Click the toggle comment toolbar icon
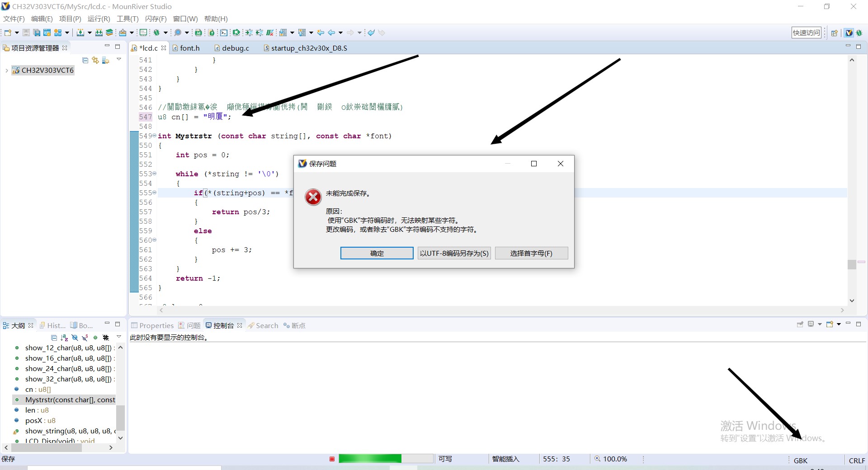This screenshot has width=868, height=470. (270, 33)
